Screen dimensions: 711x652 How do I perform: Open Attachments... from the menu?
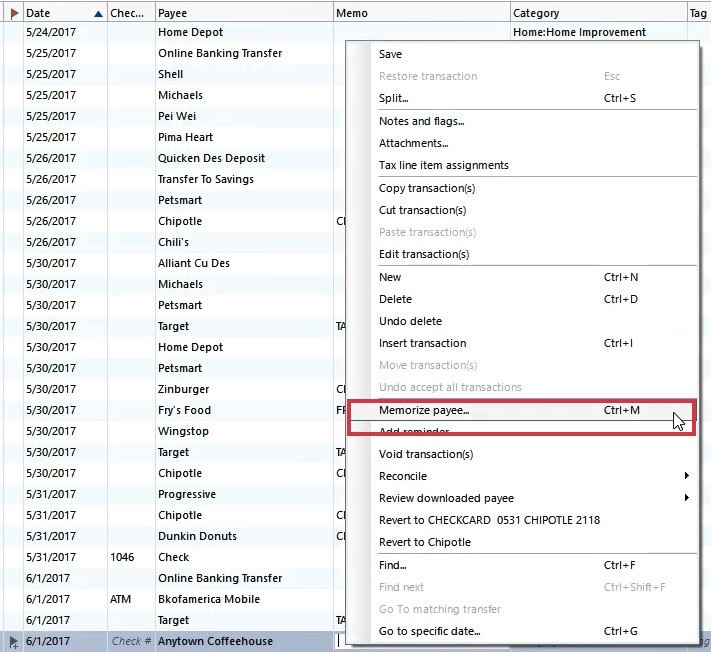[x=413, y=143]
